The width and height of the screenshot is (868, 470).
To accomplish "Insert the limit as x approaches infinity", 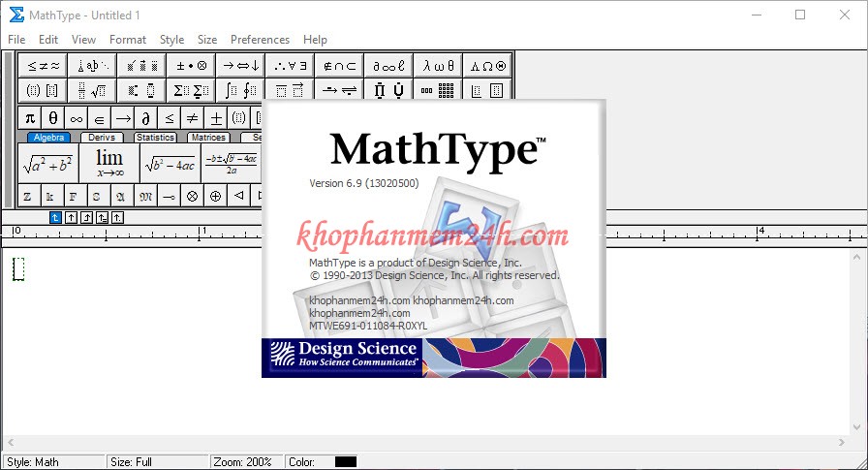I will click(x=109, y=164).
